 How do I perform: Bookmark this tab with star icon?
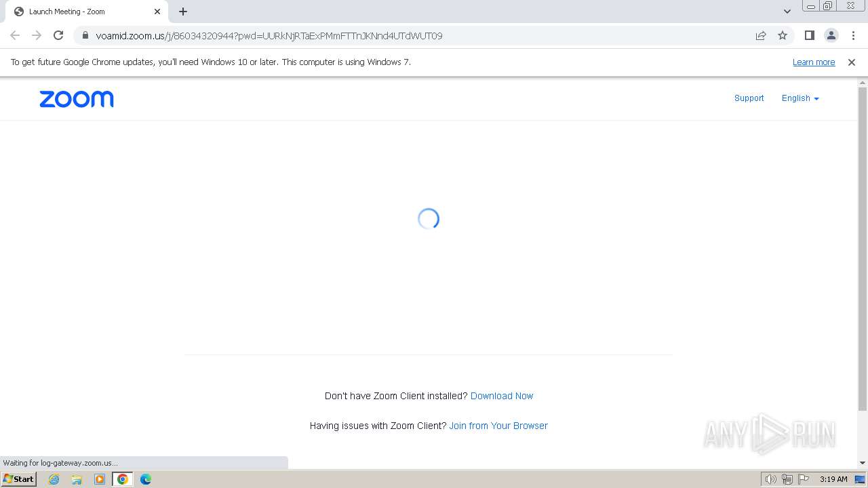tap(783, 35)
